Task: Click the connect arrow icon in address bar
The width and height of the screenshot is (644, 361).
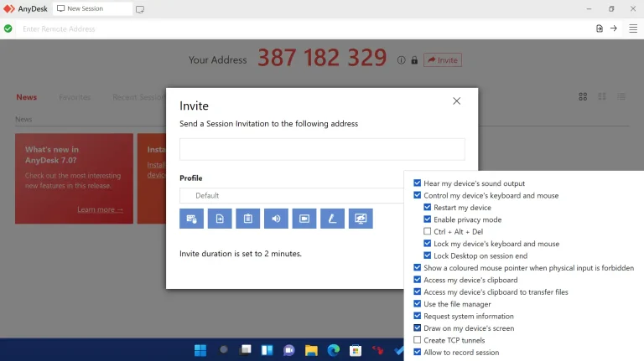Action: coord(614,28)
